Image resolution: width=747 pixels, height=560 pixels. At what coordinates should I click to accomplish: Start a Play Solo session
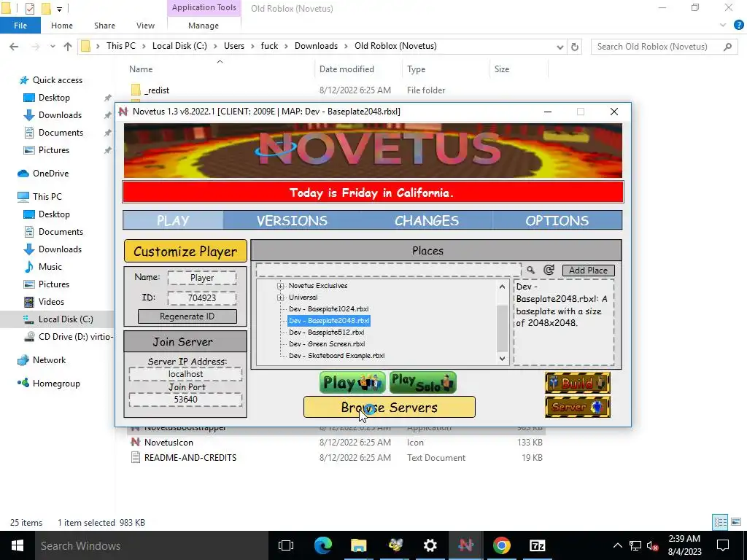click(x=423, y=383)
